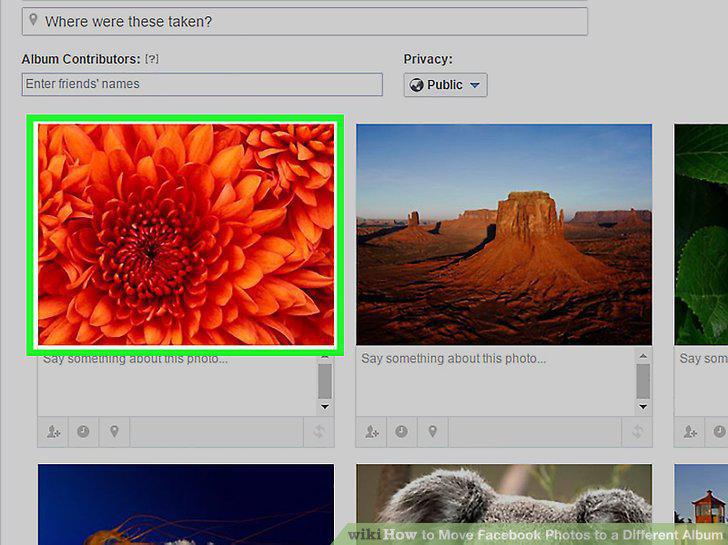Screen dimensions: 728x545
Task: Click the rotate icon under the desert photo
Action: (637, 432)
